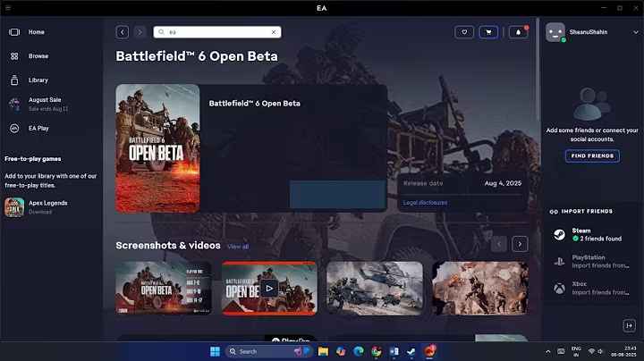Image resolution: width=644 pixels, height=361 pixels.
Task: Open the first Open Beta schedule screenshot
Action: point(164,289)
